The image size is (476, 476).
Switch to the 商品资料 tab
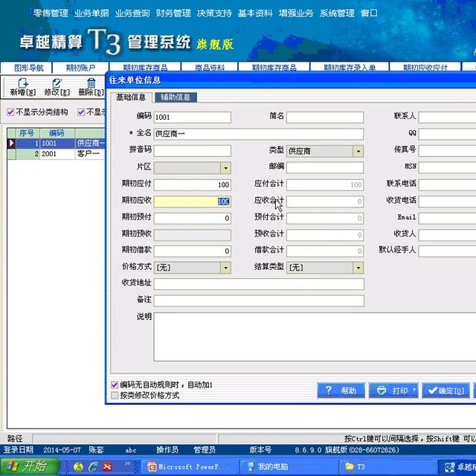[210, 67]
